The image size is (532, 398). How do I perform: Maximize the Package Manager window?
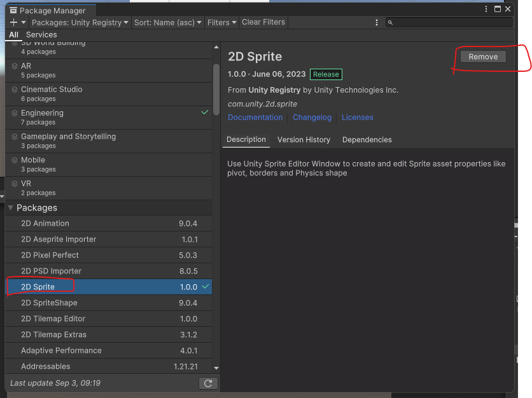coord(498,9)
